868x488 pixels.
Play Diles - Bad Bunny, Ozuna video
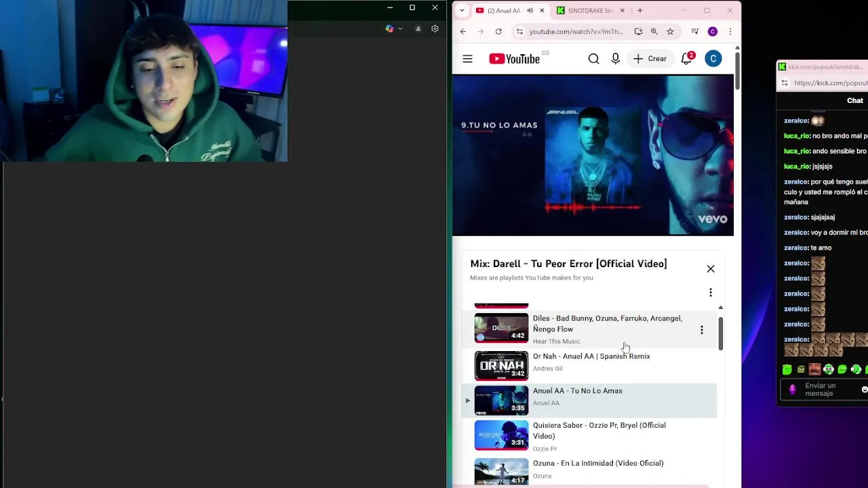(x=608, y=323)
